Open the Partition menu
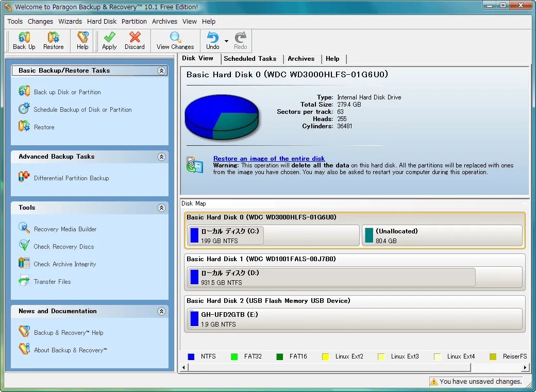The image size is (536, 392). [134, 21]
